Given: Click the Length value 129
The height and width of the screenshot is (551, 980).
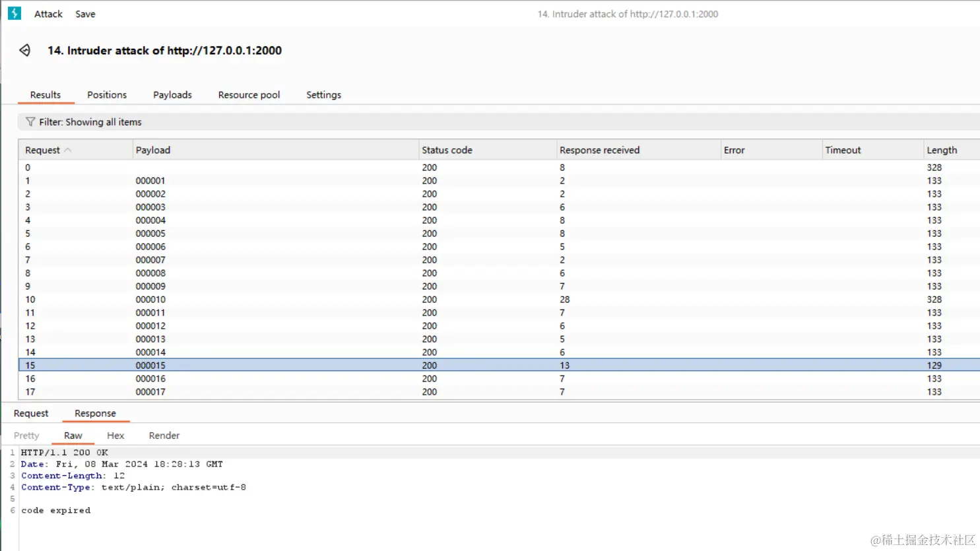Looking at the screenshot, I should [x=934, y=366].
